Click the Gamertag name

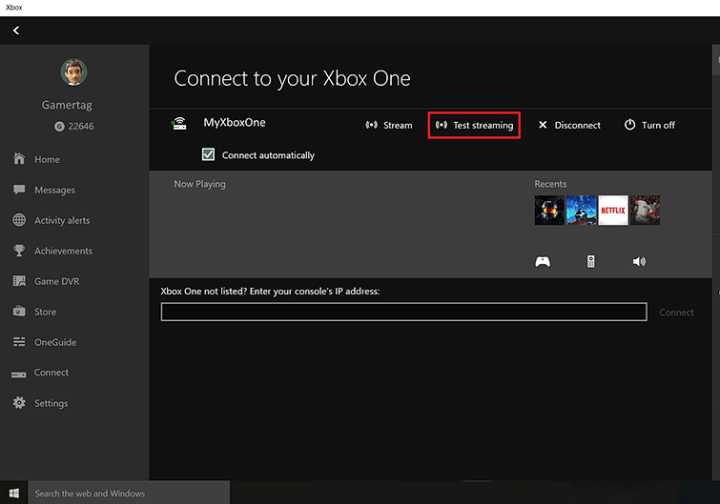[x=67, y=105]
